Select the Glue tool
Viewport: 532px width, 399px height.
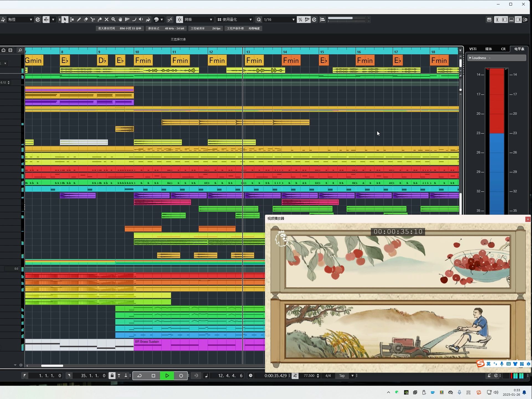click(100, 19)
